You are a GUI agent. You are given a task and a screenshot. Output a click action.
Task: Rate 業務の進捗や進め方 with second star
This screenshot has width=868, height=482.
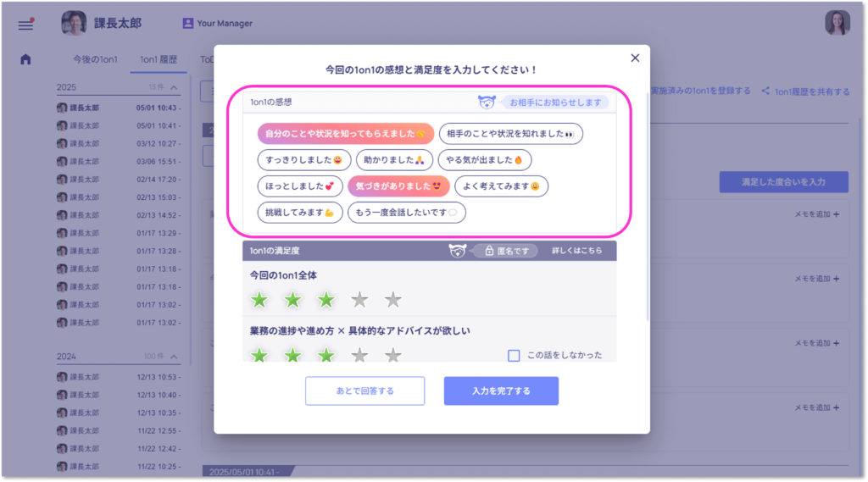pyautogui.click(x=292, y=355)
